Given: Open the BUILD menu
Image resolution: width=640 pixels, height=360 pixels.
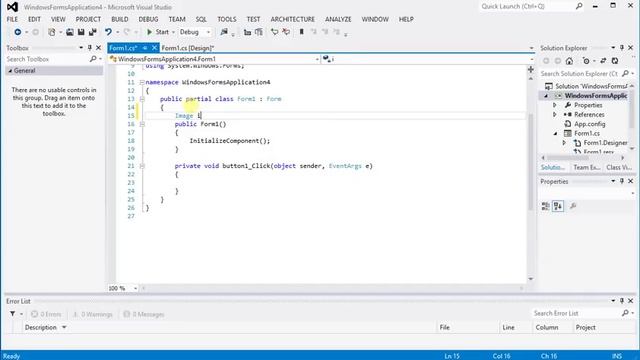Looking at the screenshot, I should click(x=120, y=19).
